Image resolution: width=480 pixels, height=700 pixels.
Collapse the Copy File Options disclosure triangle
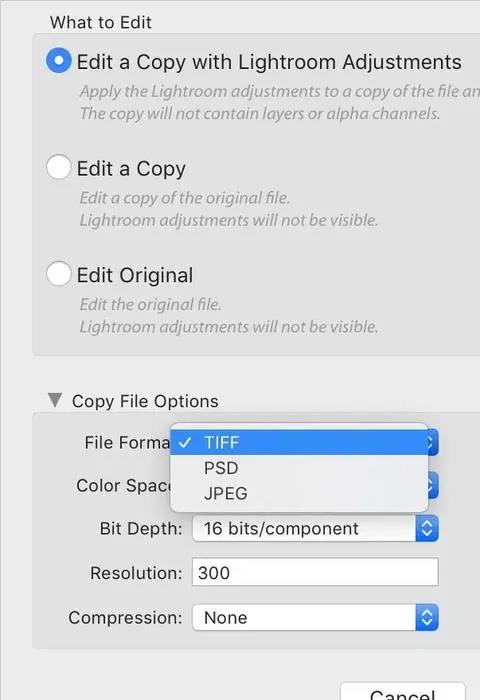[55, 400]
